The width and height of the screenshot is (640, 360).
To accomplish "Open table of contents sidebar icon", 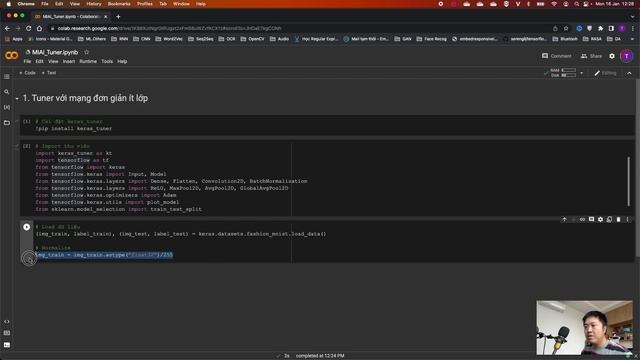I will pos(7,77).
